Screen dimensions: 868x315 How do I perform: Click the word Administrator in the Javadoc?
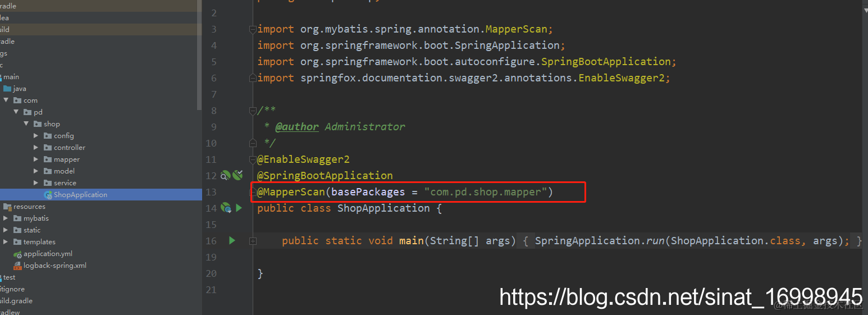[x=365, y=126]
